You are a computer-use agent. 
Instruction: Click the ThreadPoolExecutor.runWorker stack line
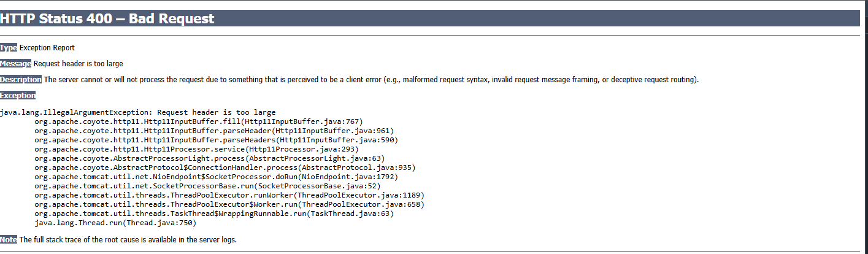click(229, 195)
